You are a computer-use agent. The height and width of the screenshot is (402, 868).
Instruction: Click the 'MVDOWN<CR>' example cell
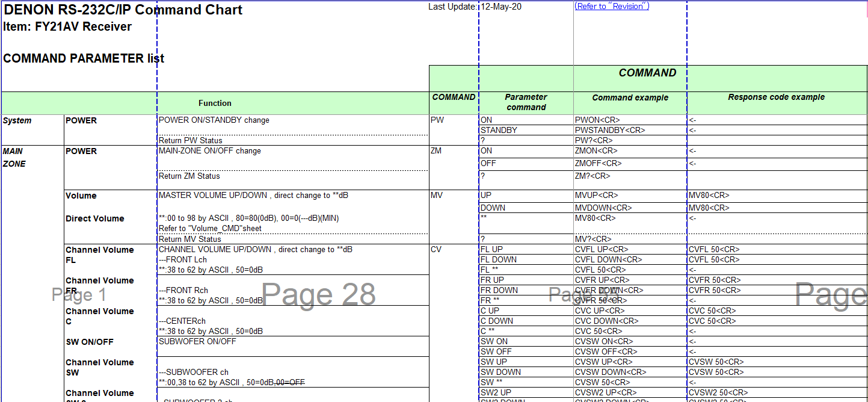630,208
